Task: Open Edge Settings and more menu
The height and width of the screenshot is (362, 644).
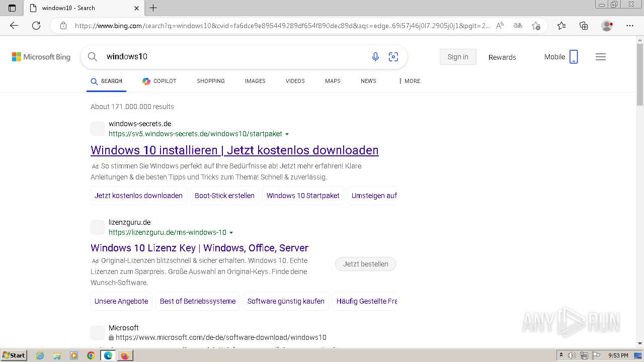Action: click(630, 26)
